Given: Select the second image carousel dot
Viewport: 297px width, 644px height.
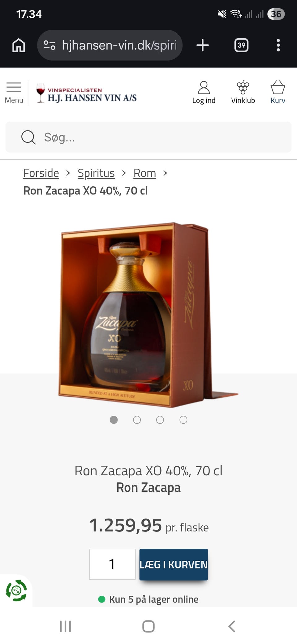Looking at the screenshot, I should [x=137, y=420].
